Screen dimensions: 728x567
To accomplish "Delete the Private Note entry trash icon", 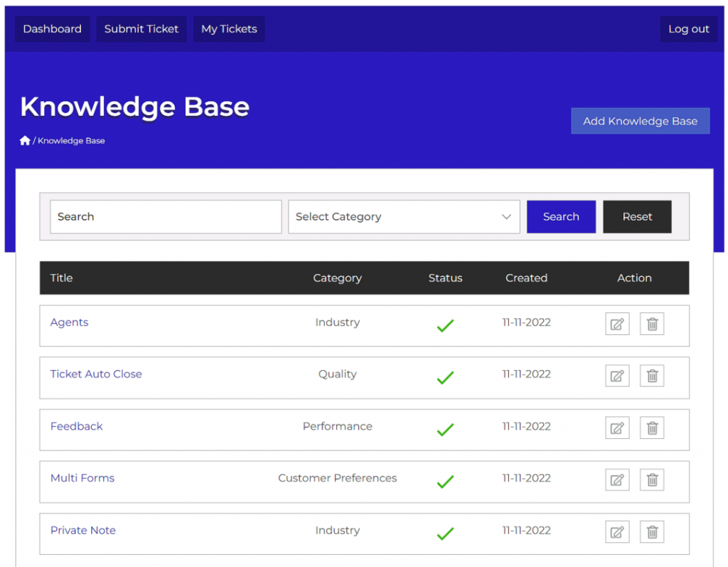I will click(x=651, y=531).
